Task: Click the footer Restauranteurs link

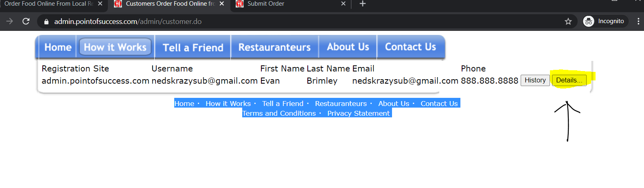Action: point(341,104)
